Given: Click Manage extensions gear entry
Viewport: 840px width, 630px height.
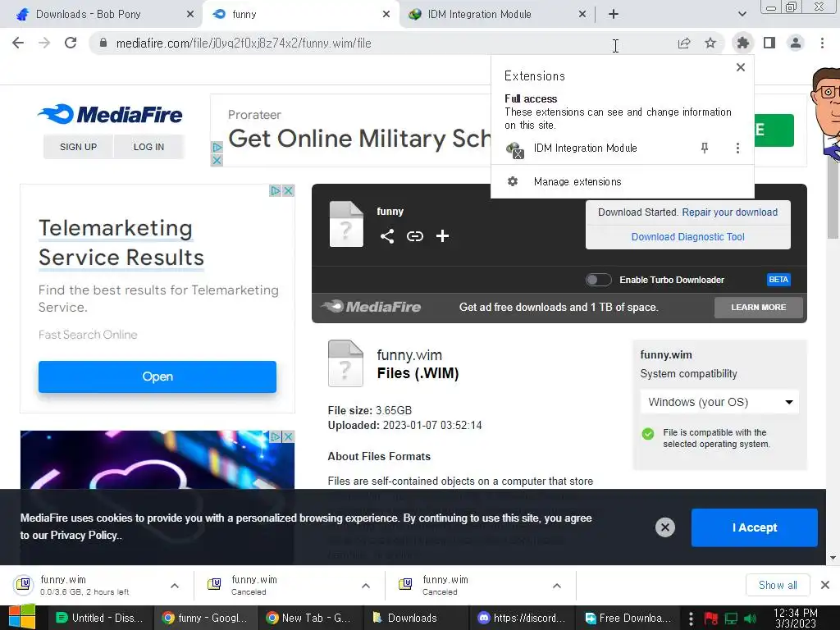Looking at the screenshot, I should point(623,181).
